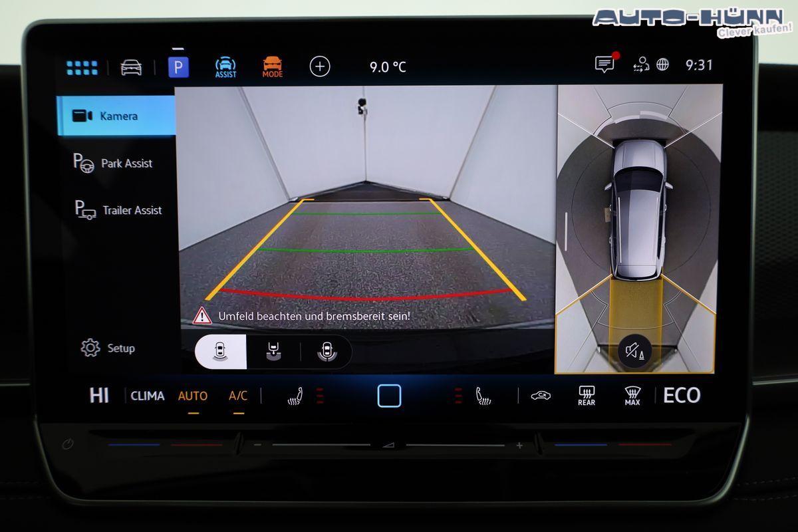
Task: Activate MAX windshield defrost
Action: pyautogui.click(x=632, y=396)
